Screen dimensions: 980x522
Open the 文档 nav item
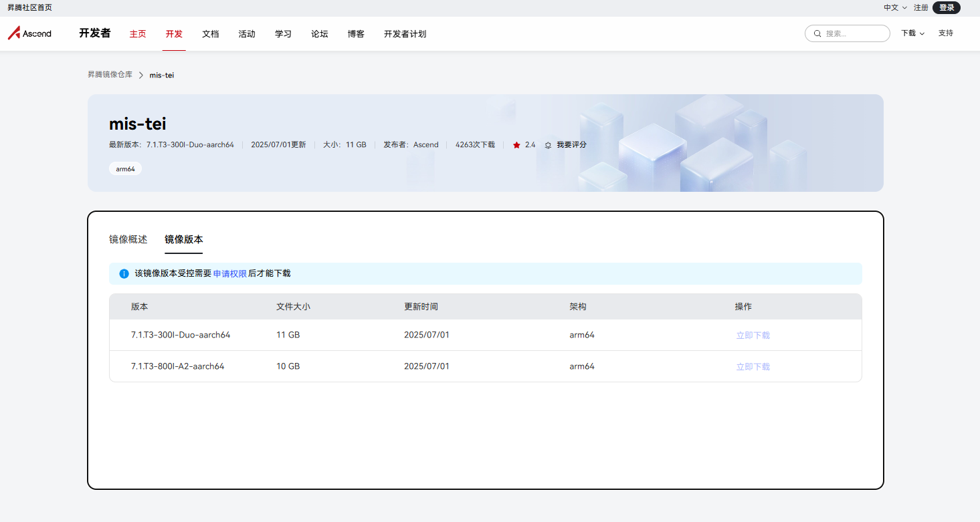tap(211, 34)
